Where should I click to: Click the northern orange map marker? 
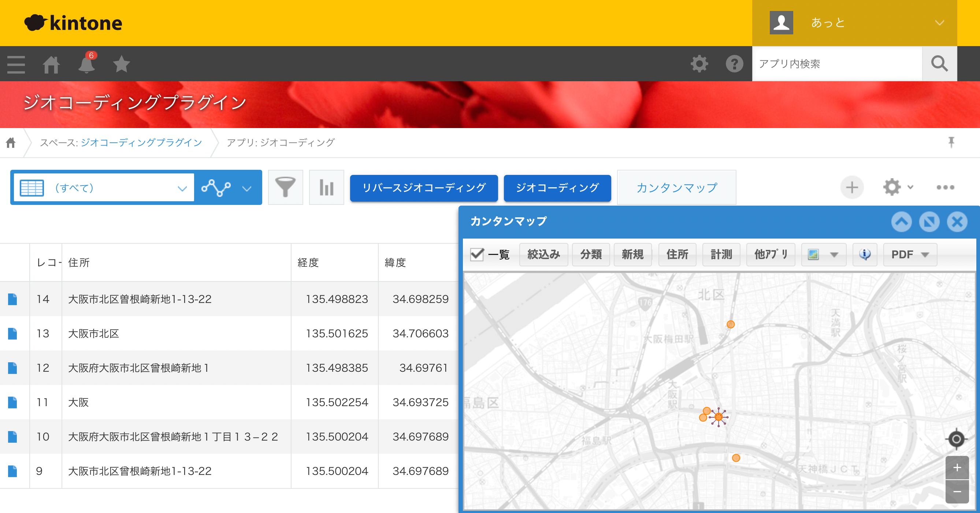(x=731, y=324)
